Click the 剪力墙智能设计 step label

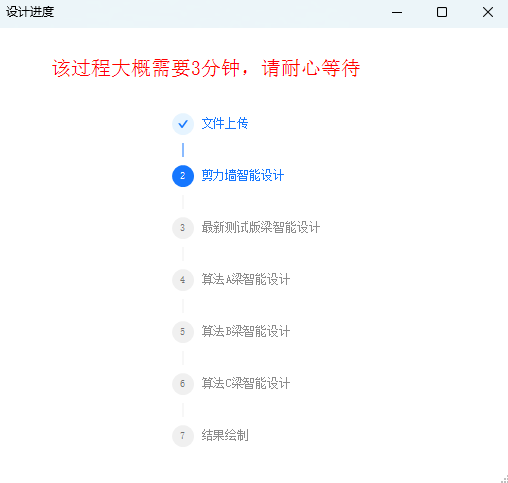(x=243, y=176)
